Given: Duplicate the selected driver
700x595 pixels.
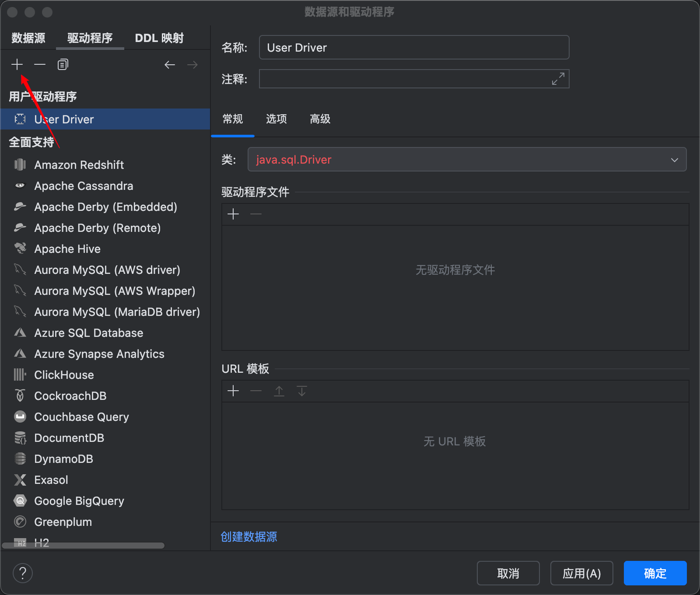Looking at the screenshot, I should tap(63, 65).
